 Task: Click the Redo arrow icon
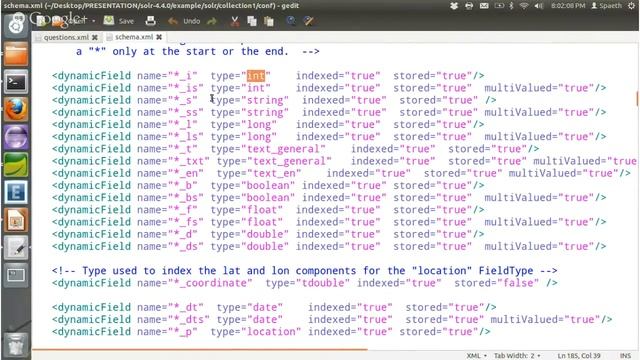[212, 21]
